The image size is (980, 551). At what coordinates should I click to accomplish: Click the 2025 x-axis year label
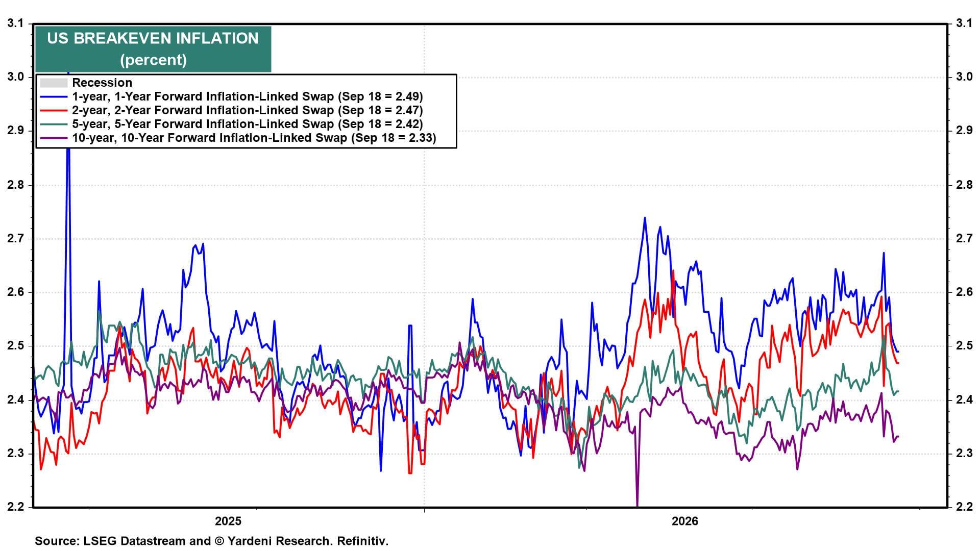pyautogui.click(x=228, y=521)
